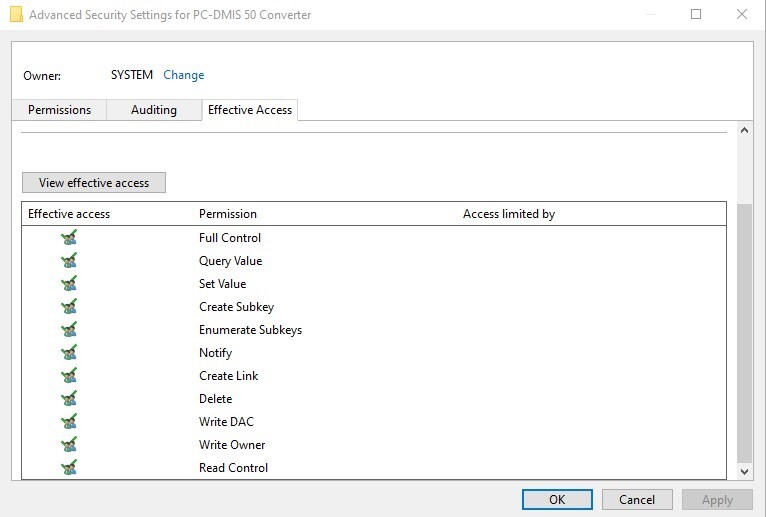
Task: Select the Write DAC permission text
Action: [226, 422]
